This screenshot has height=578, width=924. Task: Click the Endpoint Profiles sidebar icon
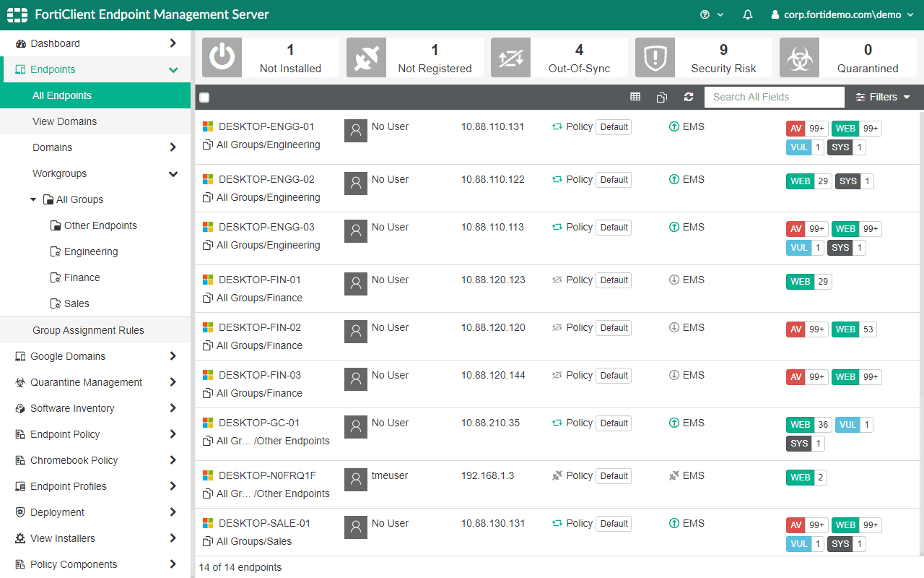coord(20,486)
